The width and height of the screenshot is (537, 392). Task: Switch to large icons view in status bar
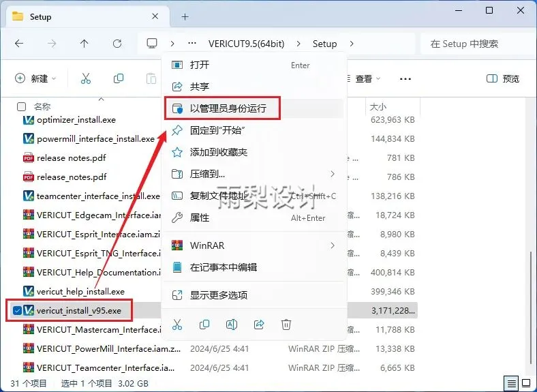526,383
